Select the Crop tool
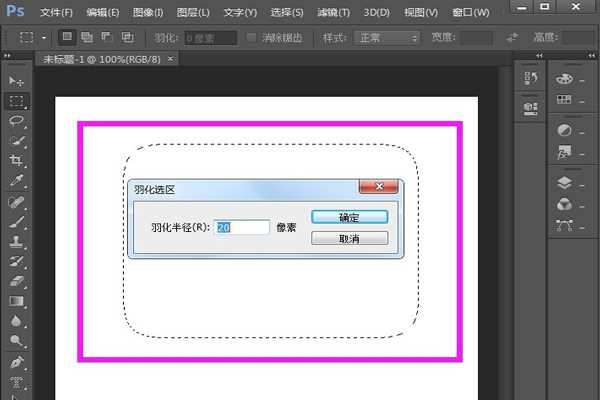This screenshot has width=600, height=400. (16, 161)
